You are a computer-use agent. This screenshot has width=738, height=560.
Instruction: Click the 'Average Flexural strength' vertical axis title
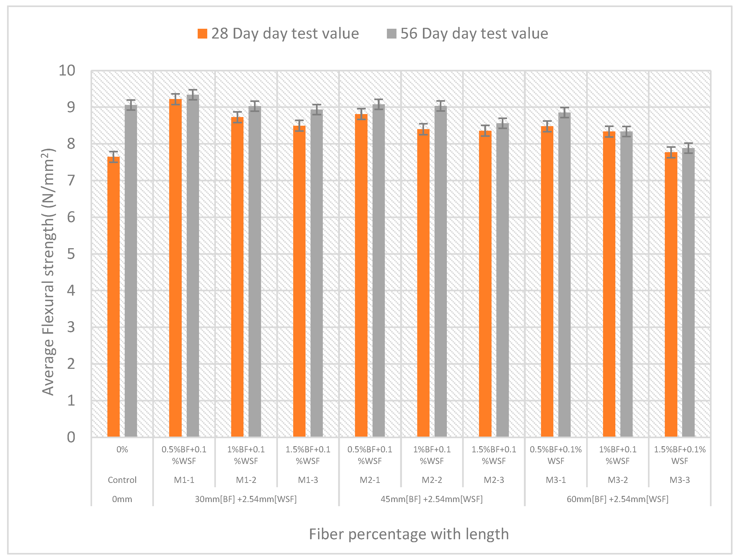[x=48, y=272]
